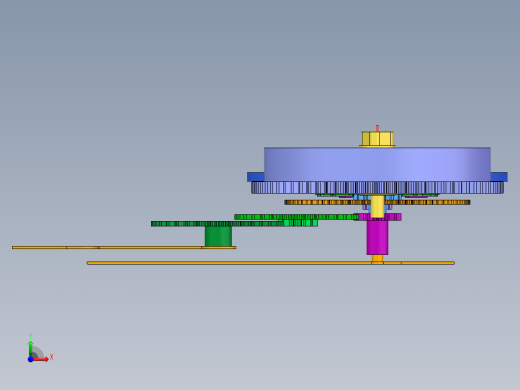This screenshot has height=390, width=520.
Task: Select the lavender ring gear teeth under the housing
Action: pyautogui.click(x=377, y=188)
